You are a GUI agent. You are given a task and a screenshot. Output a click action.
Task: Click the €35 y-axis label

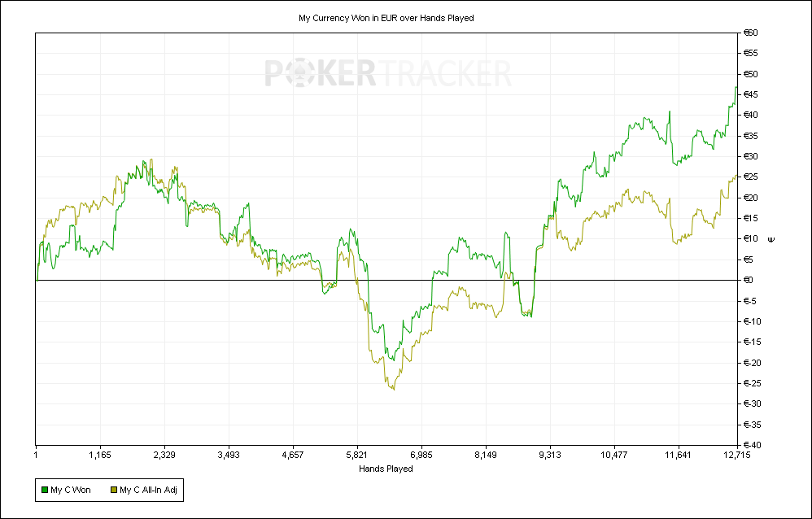[x=750, y=136]
